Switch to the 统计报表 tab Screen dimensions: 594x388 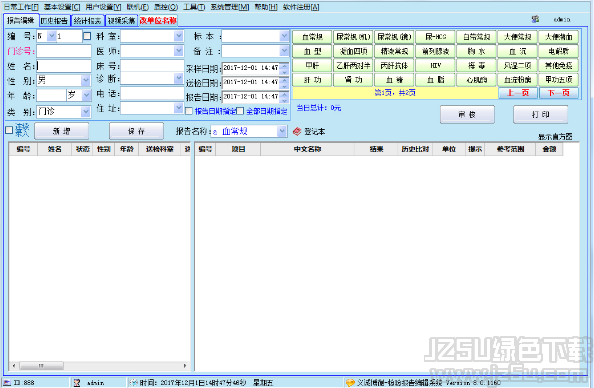click(x=88, y=20)
